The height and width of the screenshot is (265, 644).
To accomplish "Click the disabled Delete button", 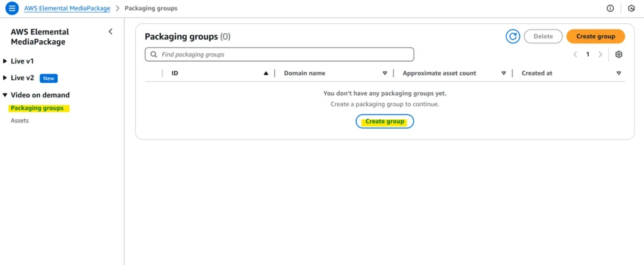I will [x=543, y=36].
